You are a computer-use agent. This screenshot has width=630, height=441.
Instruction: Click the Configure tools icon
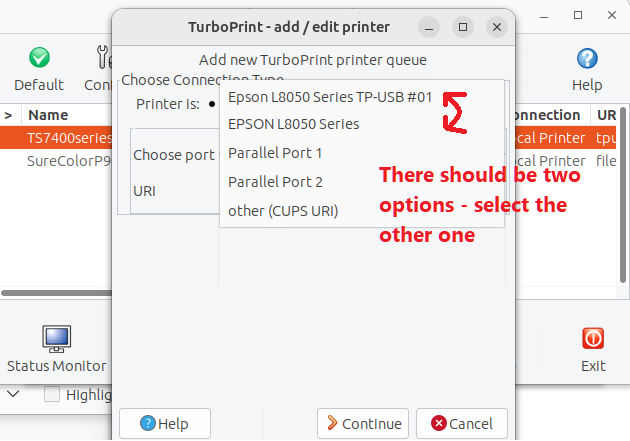103,59
